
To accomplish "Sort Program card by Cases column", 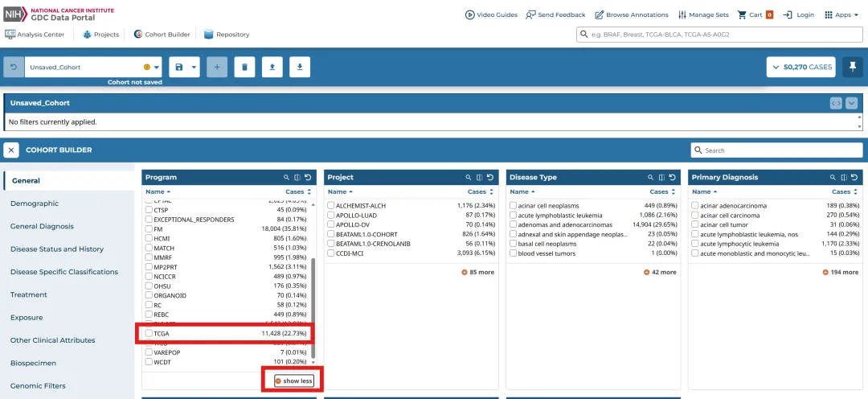I will pyautogui.click(x=298, y=191).
